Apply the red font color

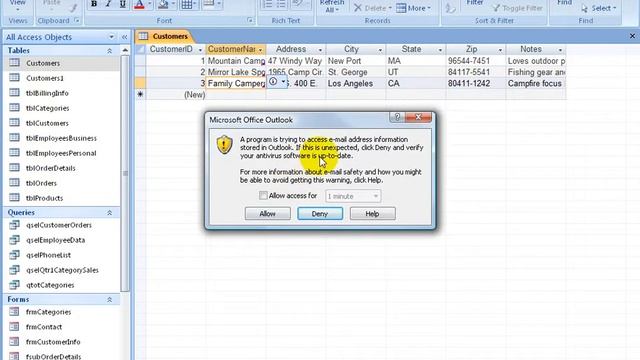click(139, 4)
